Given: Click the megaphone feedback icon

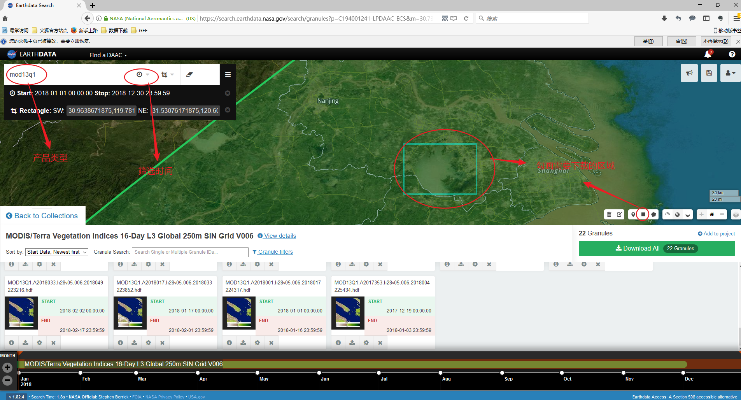Looking at the screenshot, I should point(689,73).
